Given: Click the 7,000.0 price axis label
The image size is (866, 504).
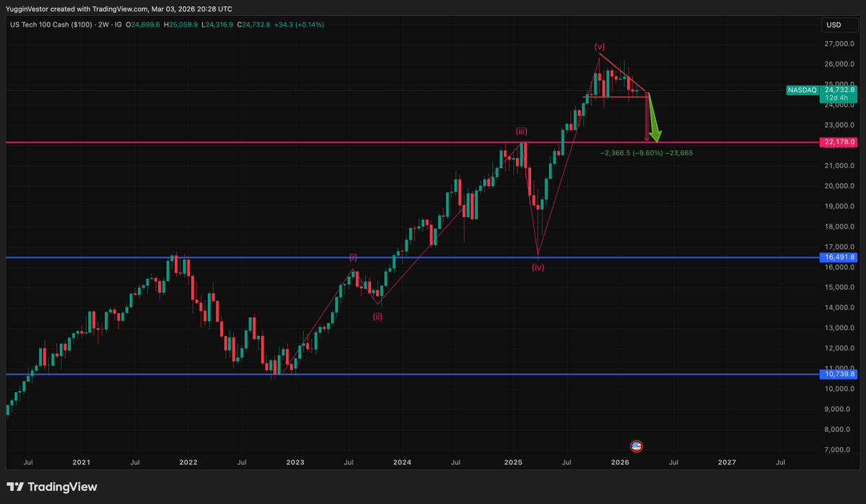Looking at the screenshot, I should pyautogui.click(x=839, y=450).
